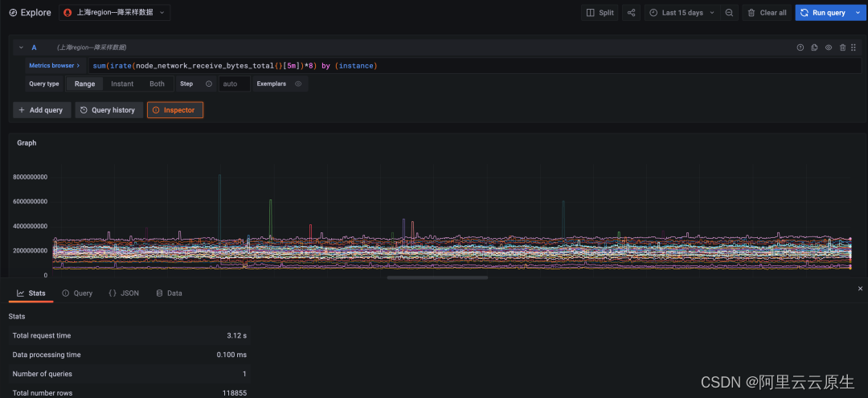Add a new query
The height and width of the screenshot is (398, 868).
pos(42,110)
